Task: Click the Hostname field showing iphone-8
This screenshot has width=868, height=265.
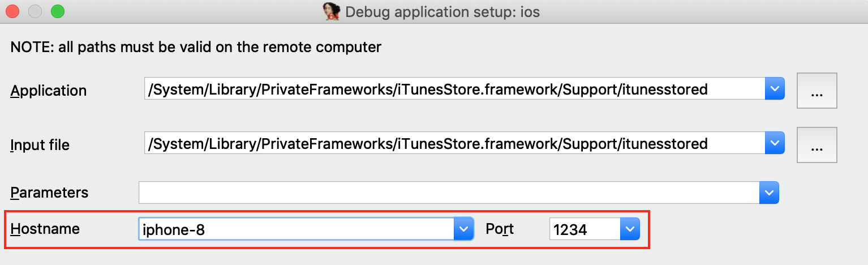Action: (x=296, y=229)
